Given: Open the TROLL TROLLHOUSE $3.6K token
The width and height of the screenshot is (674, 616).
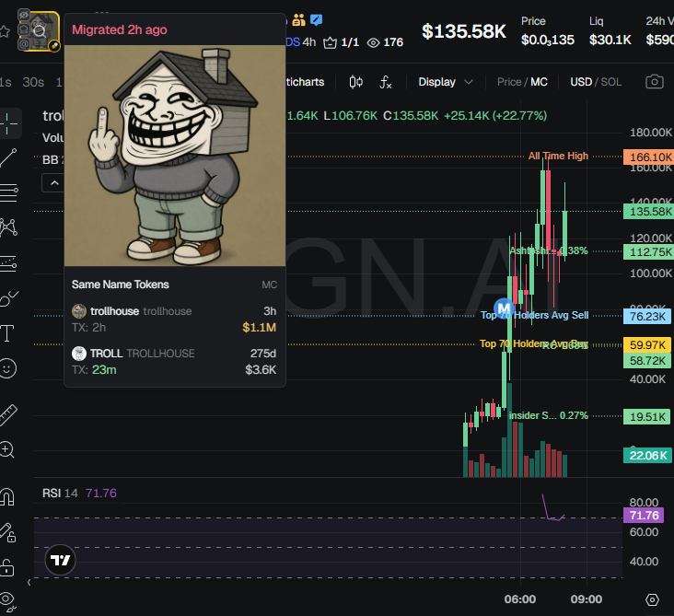Looking at the screenshot, I should pos(174,361).
